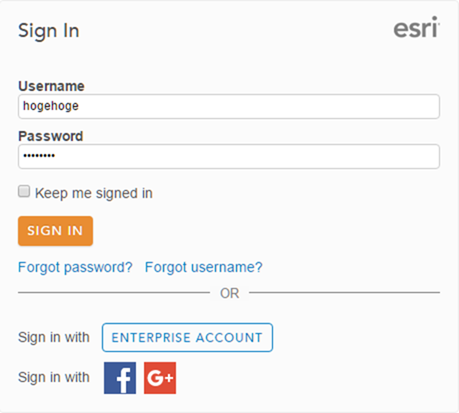Click the hogehoge text in the username box
The width and height of the screenshot is (459, 413).
click(51, 106)
